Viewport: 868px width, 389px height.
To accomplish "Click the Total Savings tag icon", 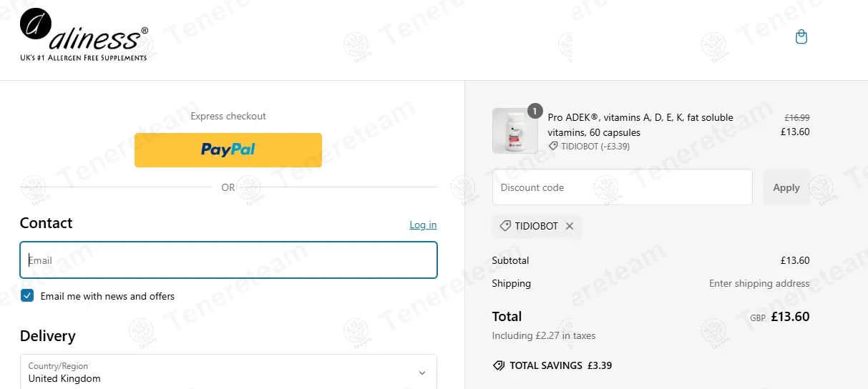I will point(499,365).
